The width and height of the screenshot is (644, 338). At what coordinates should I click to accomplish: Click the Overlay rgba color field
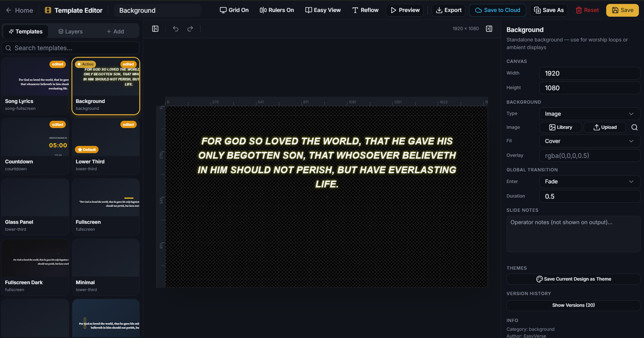[589, 156]
